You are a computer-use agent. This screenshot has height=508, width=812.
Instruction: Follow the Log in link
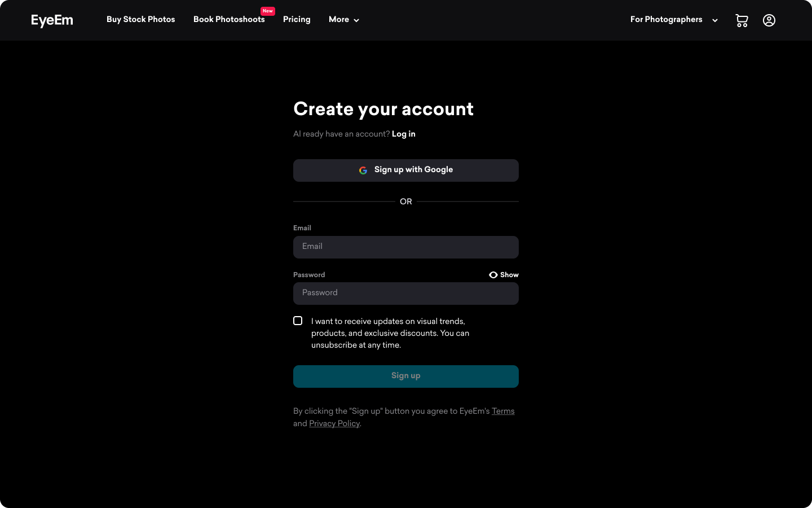click(x=404, y=134)
